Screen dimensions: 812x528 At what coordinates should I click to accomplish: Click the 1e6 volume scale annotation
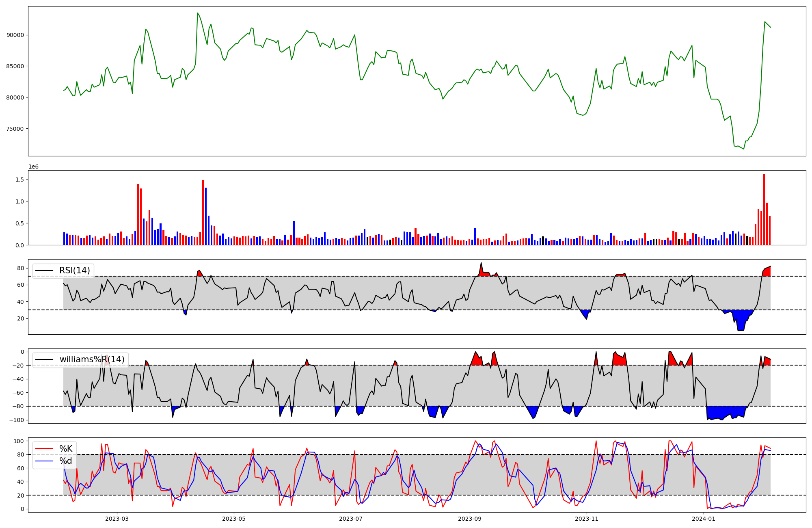click(33, 167)
